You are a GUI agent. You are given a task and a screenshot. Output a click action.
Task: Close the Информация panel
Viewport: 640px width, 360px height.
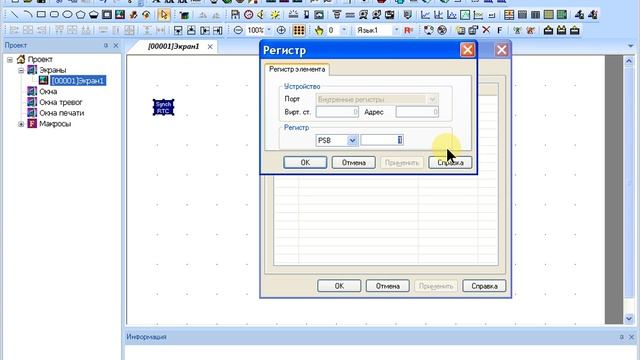(x=631, y=337)
